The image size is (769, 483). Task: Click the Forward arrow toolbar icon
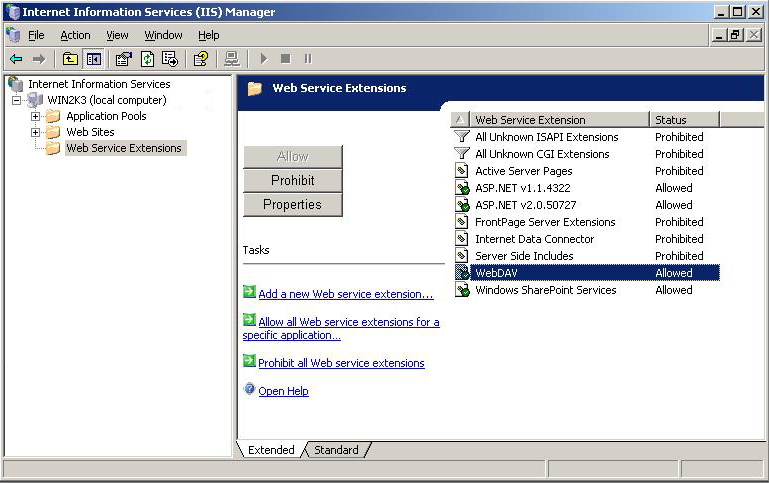(39, 59)
